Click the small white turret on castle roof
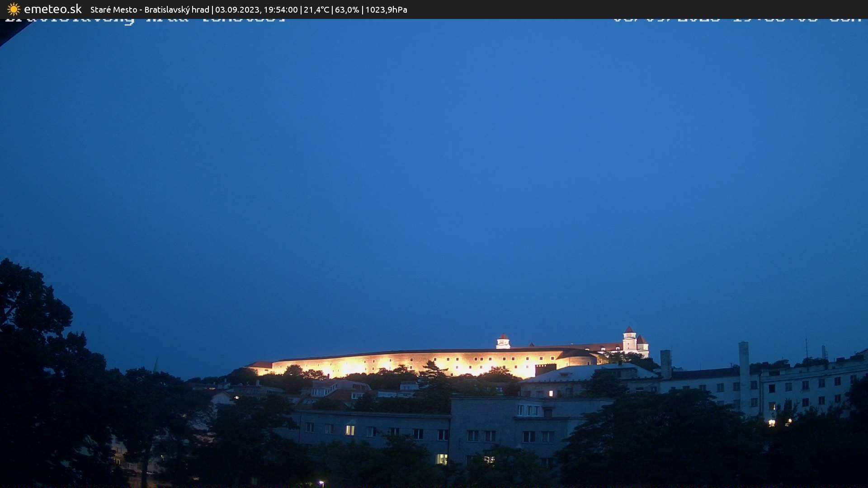This screenshot has width=868, height=488. [503, 342]
